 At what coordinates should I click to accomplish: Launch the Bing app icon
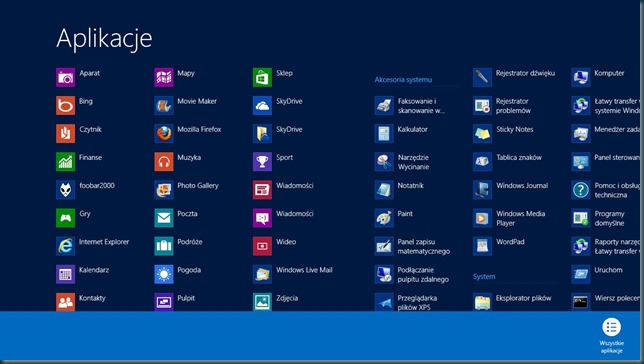tap(65, 106)
